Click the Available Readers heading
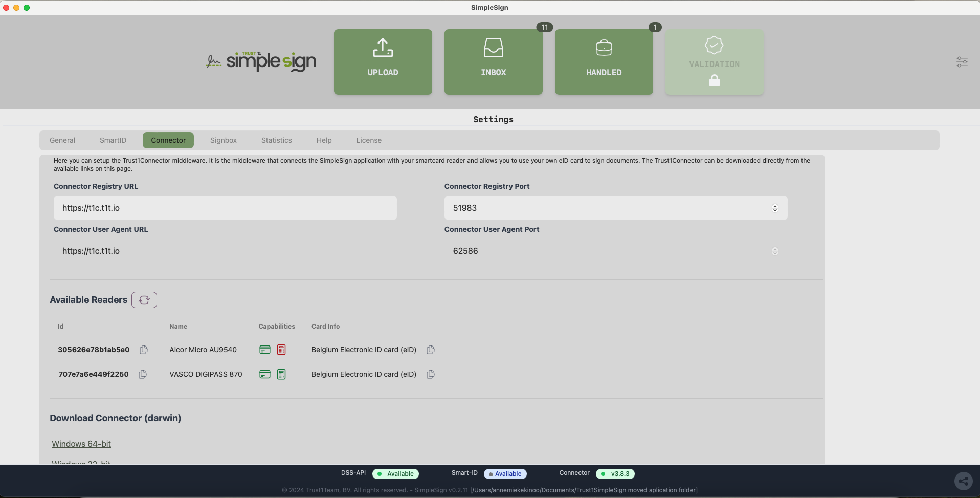980x498 pixels. click(88, 300)
